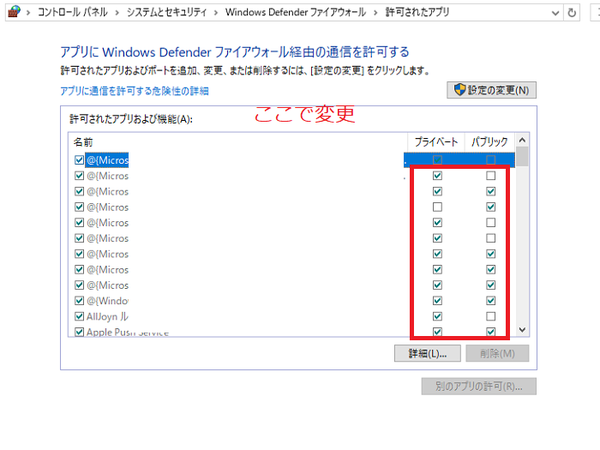Toggle パブリック checkbox of highlighted row
Viewport: 600px width, 450px height.
pyautogui.click(x=491, y=160)
